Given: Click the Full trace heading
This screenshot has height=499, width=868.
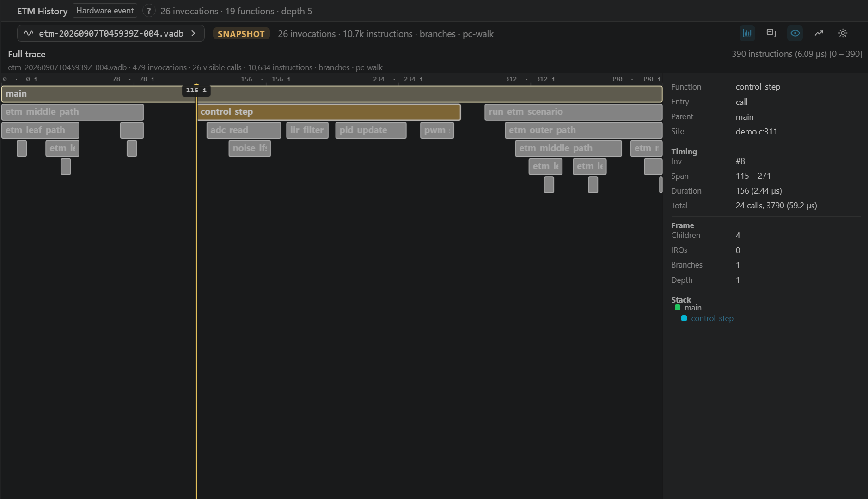Looking at the screenshot, I should click(x=27, y=54).
